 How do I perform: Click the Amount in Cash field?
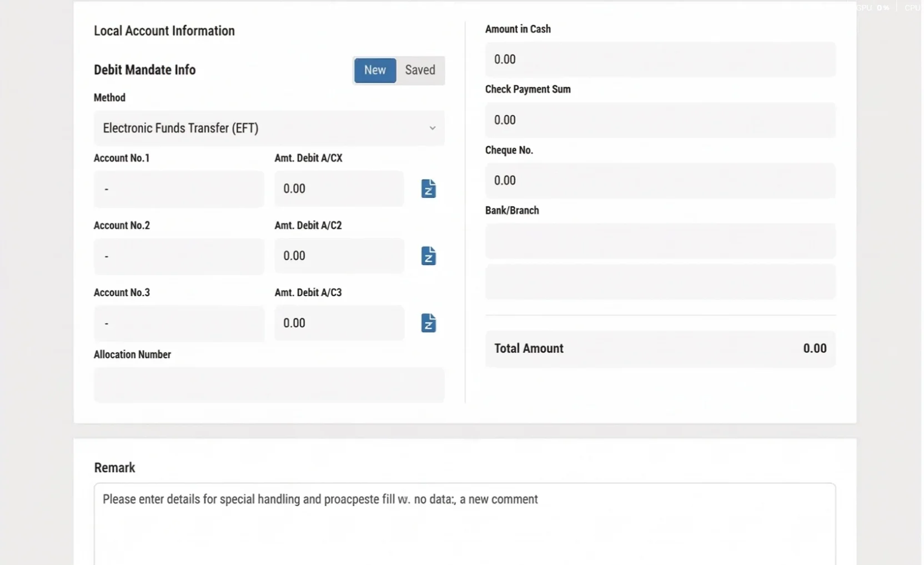tap(660, 59)
